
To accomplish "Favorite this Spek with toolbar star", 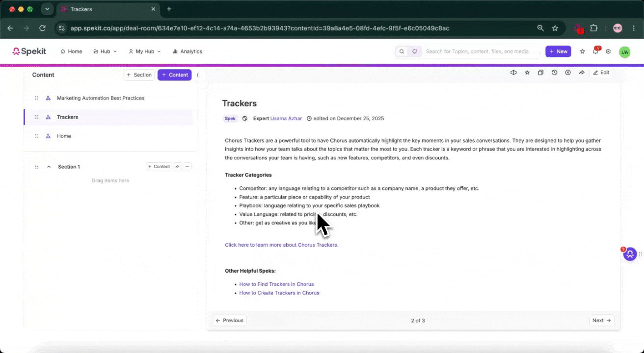I will click(x=527, y=73).
